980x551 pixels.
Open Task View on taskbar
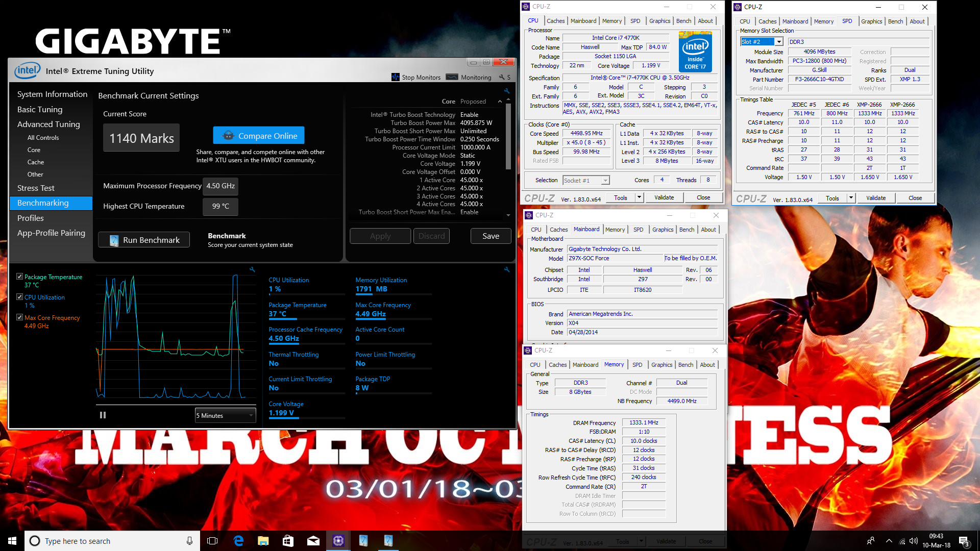[212, 541]
